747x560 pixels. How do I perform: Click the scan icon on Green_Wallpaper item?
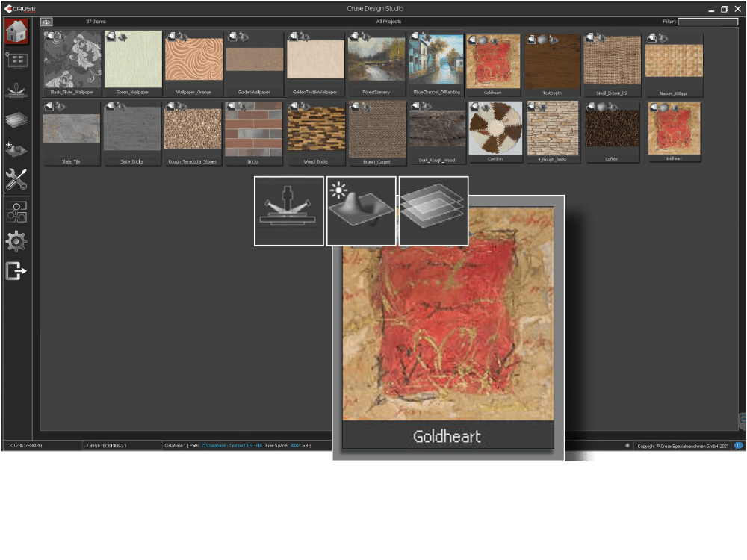click(x=111, y=37)
